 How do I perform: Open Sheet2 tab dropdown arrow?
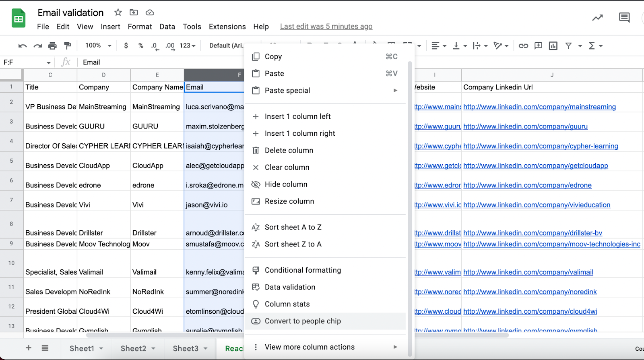(153, 348)
